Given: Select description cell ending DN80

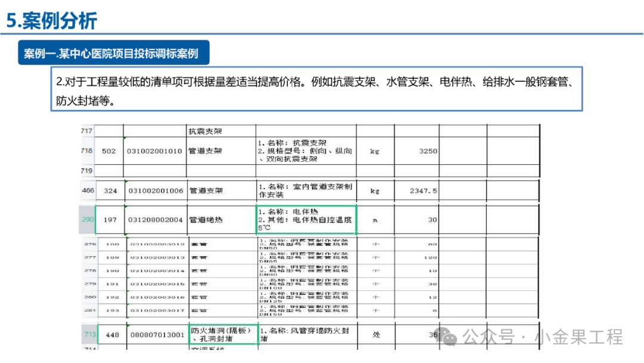Looking at the screenshot, I should tap(307, 270).
